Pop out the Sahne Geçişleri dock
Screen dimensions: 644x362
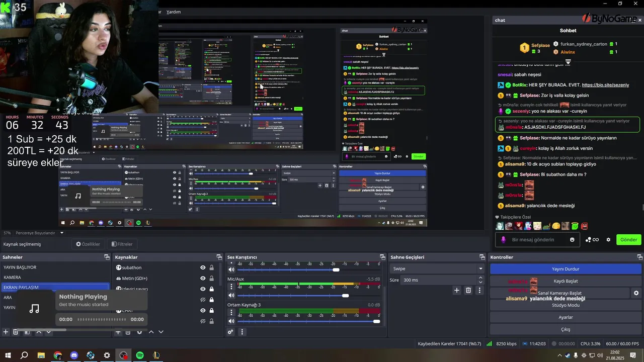tap(482, 257)
